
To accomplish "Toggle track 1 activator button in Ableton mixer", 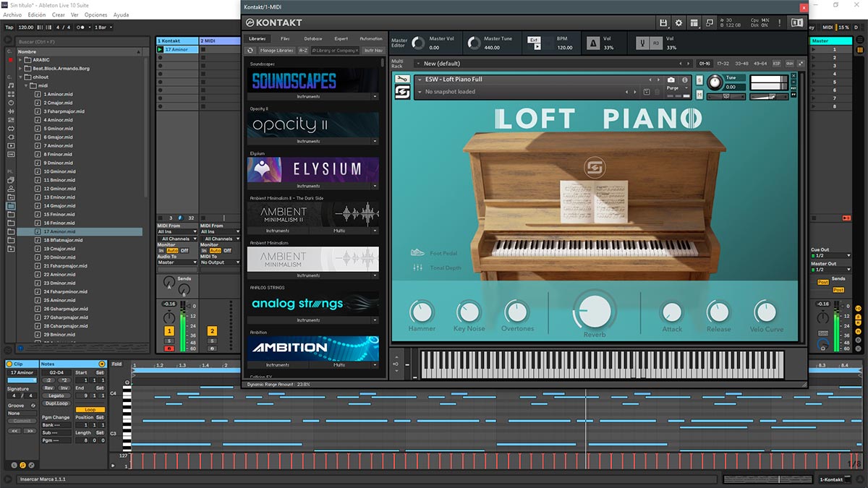I will (169, 331).
